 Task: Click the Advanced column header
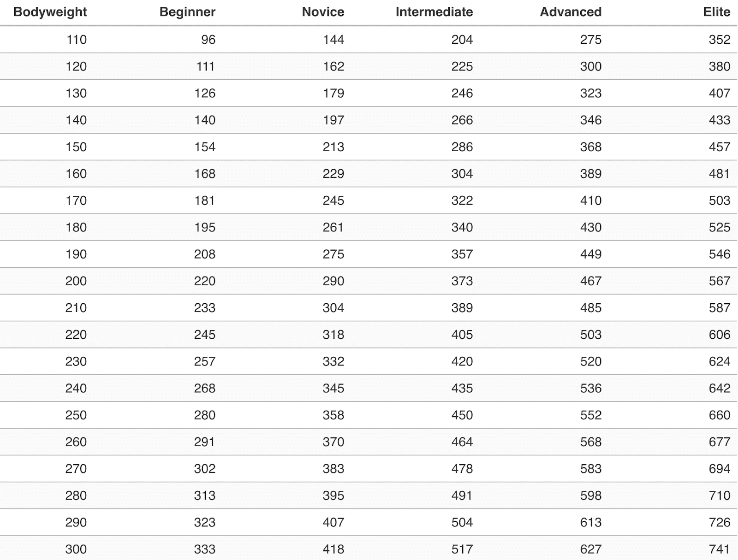click(571, 12)
